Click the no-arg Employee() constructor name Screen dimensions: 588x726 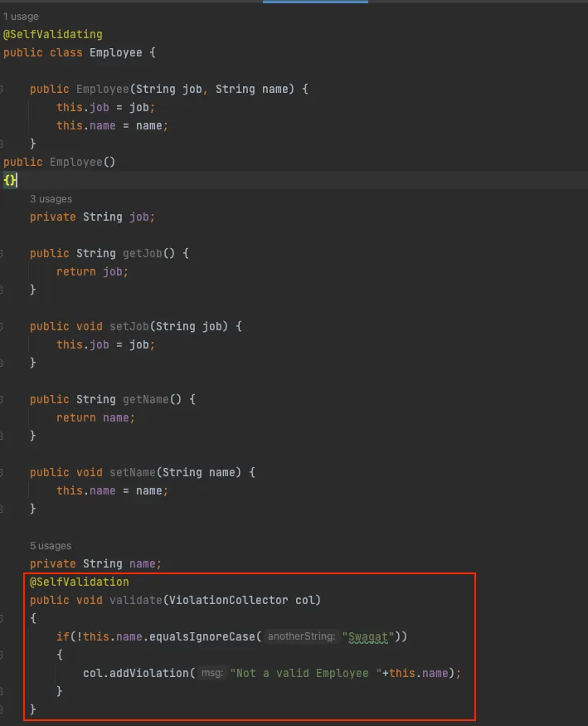(75, 162)
